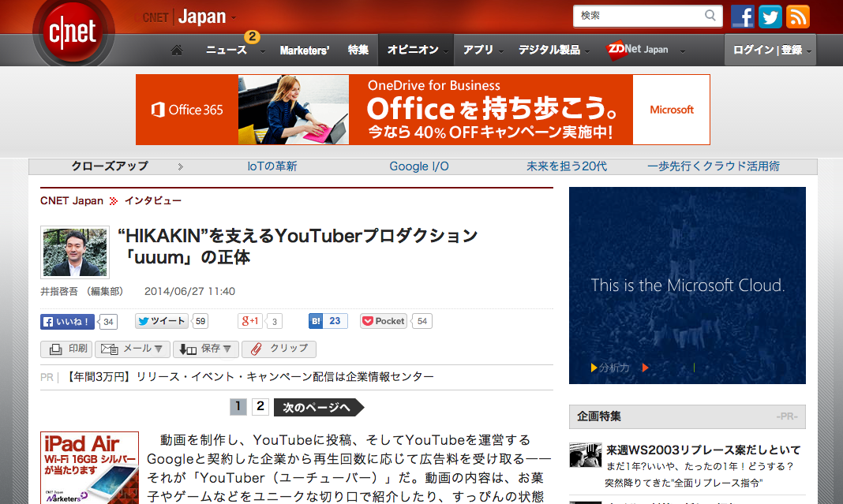Open the オピニオン menu
Screen dimensions: 843x504
[x=413, y=50]
